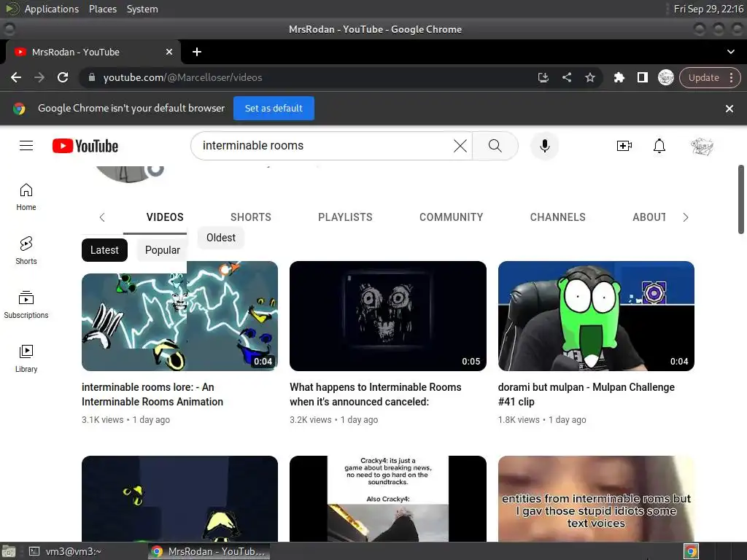The image size is (747, 560).
Task: Open the YouTube account avatar menu
Action: pos(703,146)
